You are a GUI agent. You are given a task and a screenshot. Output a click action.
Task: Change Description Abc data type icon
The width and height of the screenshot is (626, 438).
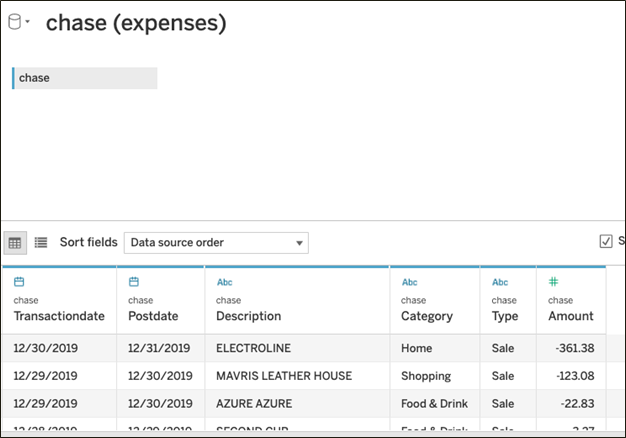(225, 282)
